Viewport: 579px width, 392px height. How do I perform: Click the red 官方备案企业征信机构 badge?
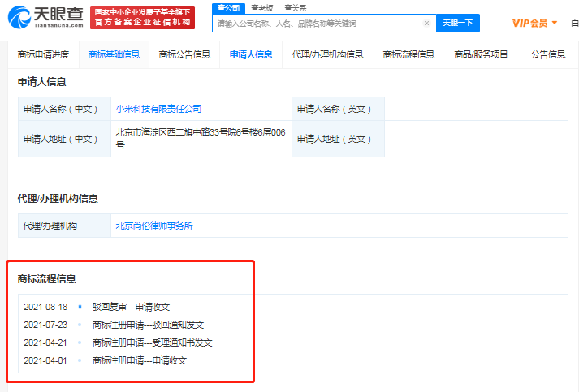pos(143,18)
